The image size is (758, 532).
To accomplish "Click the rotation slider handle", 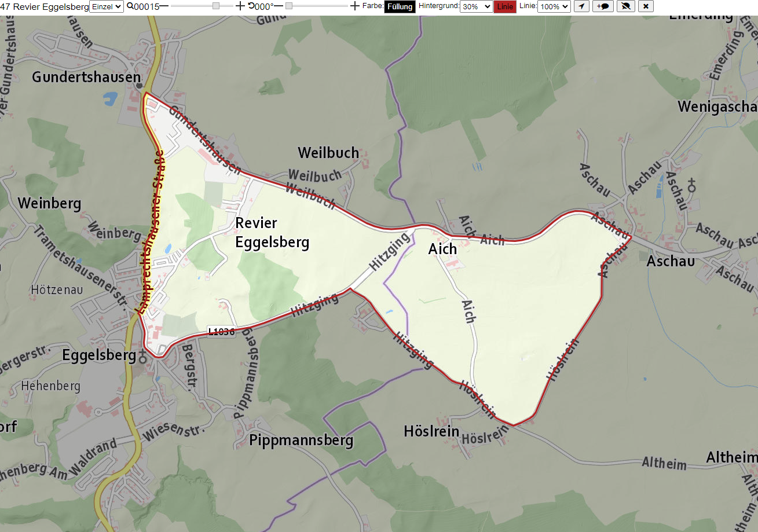I will pos(289,6).
